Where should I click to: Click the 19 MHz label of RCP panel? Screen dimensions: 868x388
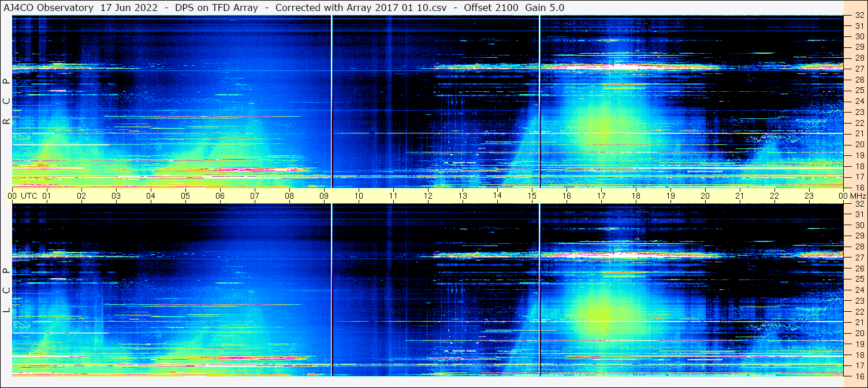click(859, 155)
